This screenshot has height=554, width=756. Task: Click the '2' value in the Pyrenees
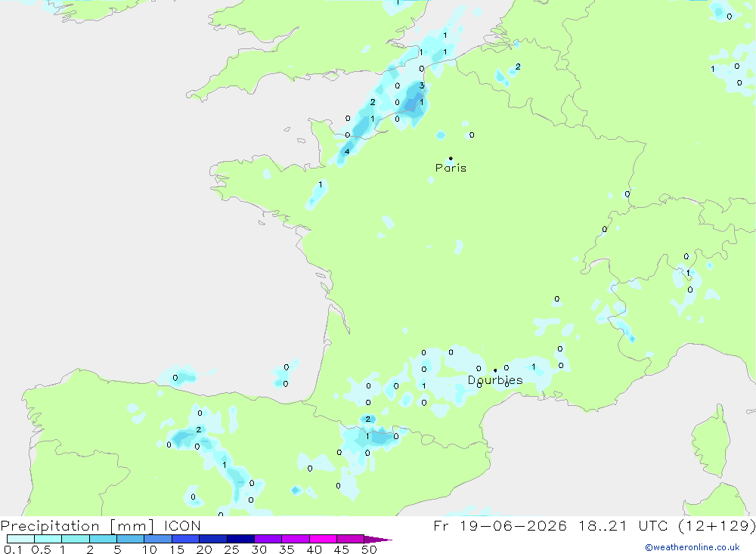pos(368,419)
